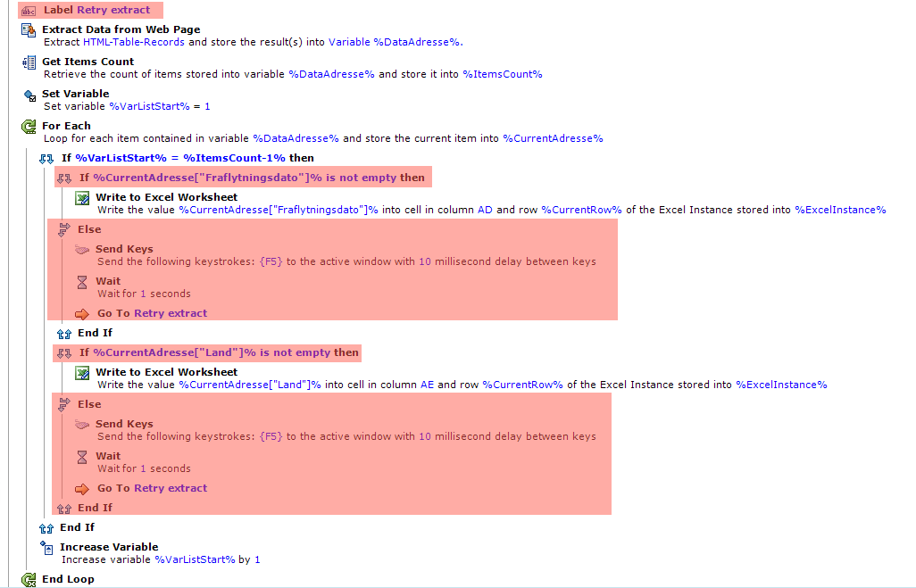Select the second Wait action title
Image resolution: width=916 pixels, height=588 pixels.
tap(108, 456)
